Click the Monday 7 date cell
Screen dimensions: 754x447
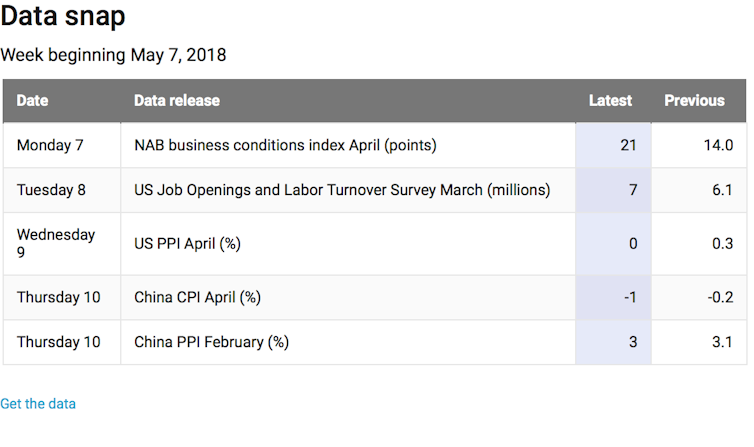[x=50, y=146]
